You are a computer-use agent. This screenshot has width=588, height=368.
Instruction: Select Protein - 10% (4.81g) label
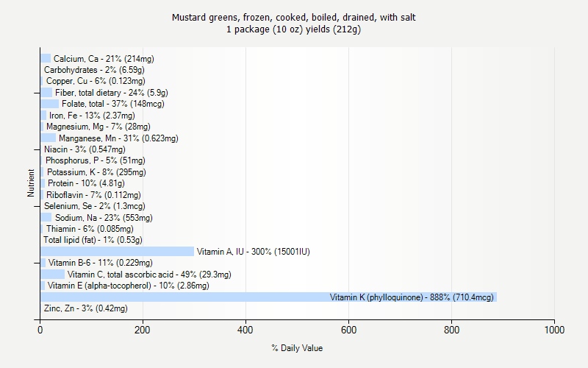point(86,183)
